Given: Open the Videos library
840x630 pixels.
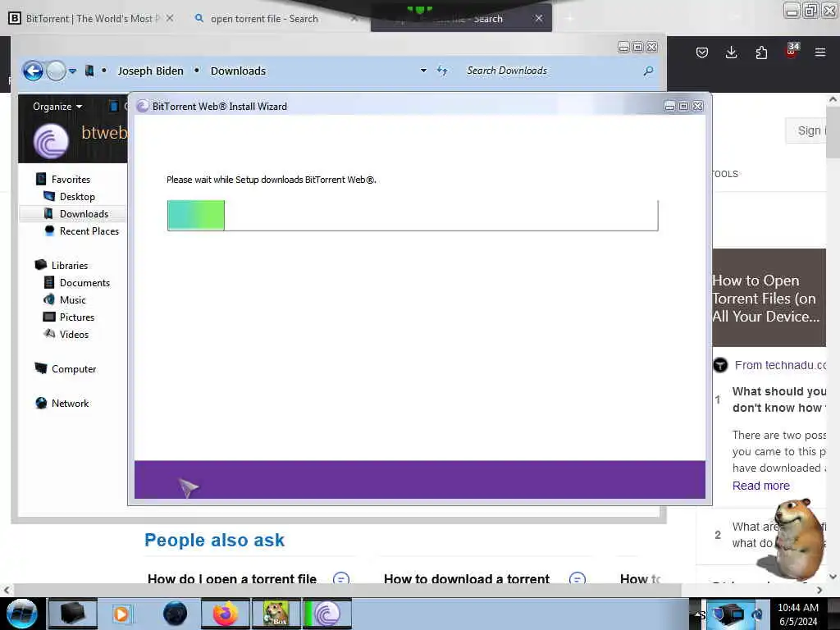Looking at the screenshot, I should click(74, 335).
